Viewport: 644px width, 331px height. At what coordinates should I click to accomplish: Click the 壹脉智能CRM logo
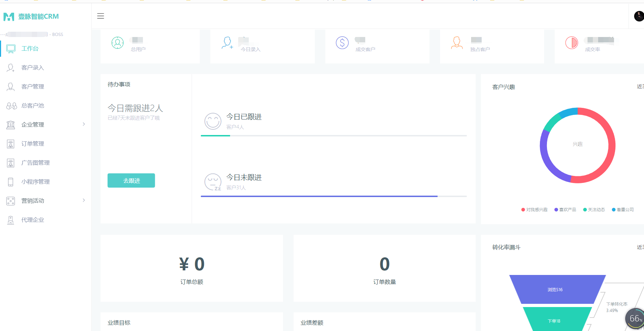click(x=31, y=17)
